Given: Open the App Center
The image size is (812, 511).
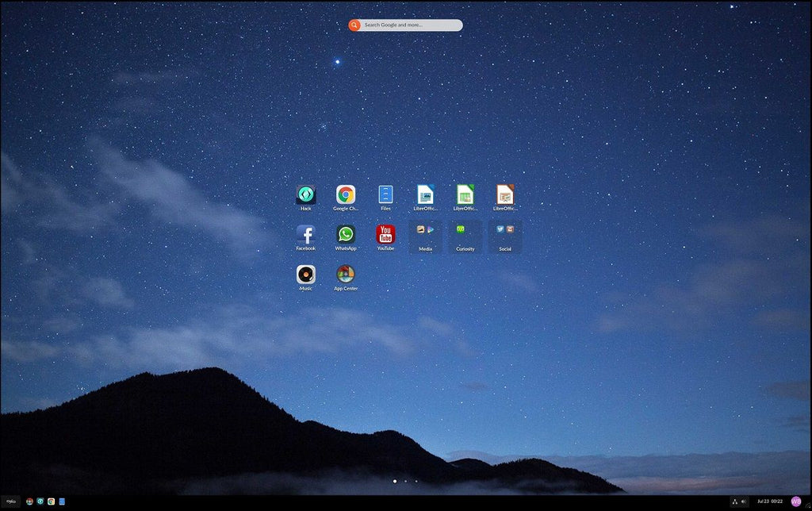Looking at the screenshot, I should pyautogui.click(x=345, y=275).
